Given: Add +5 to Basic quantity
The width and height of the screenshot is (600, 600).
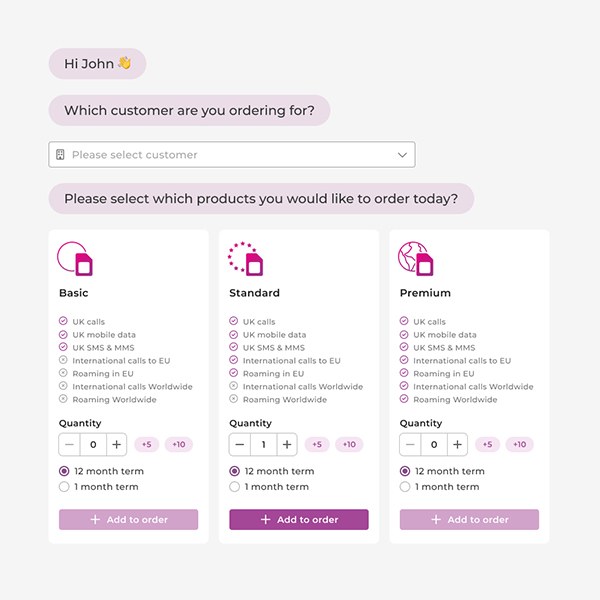Looking at the screenshot, I should pyautogui.click(x=147, y=444).
